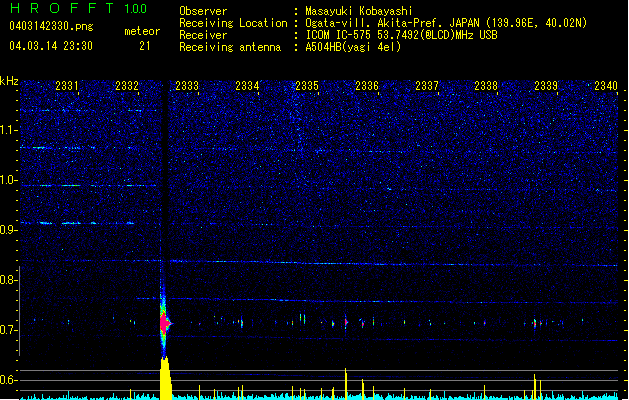Click the 2334 time marker

pos(247,86)
